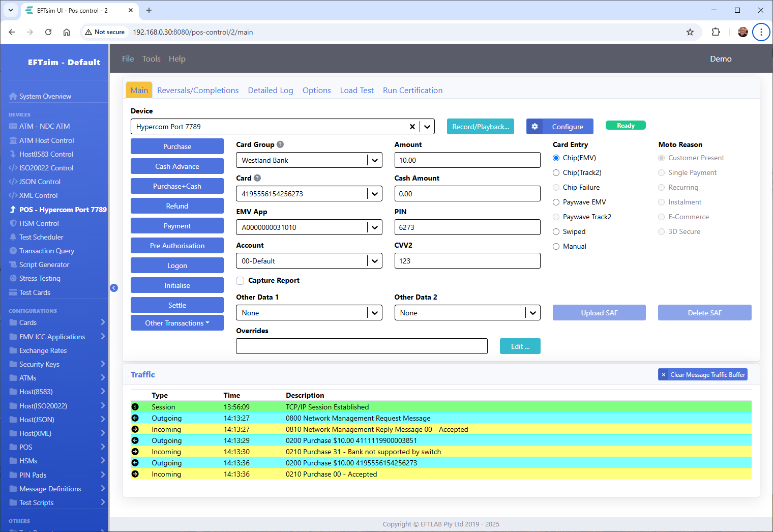The image size is (773, 532).
Task: Click the info icon on Session row
Action: pos(135,407)
